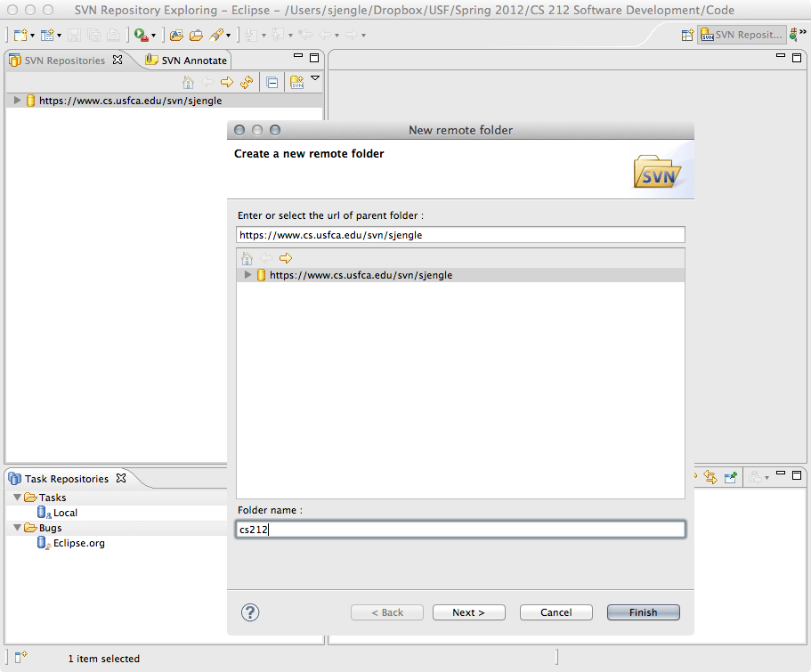Maximize the SVN Repositories panel
Image resolution: width=811 pixels, height=672 pixels.
314,58
